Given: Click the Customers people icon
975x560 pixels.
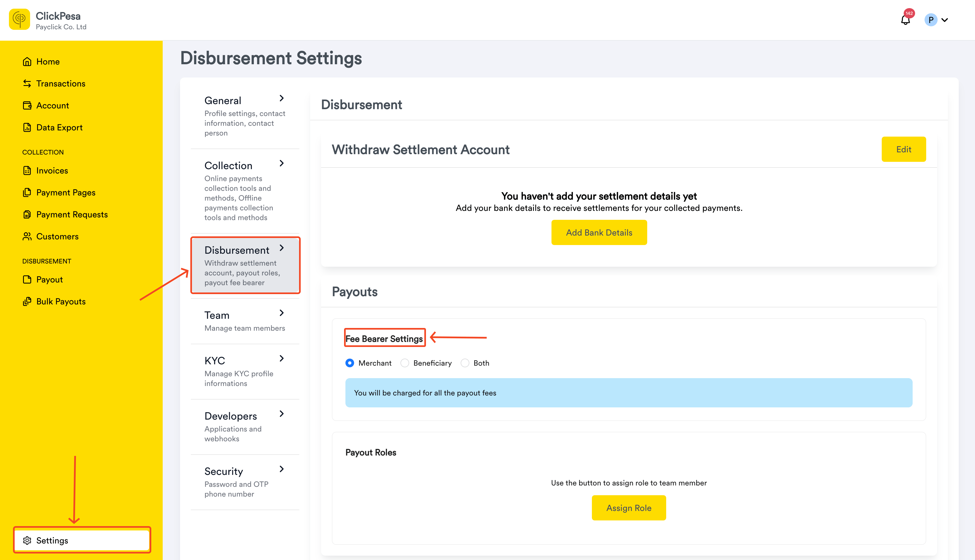Looking at the screenshot, I should coord(27,236).
